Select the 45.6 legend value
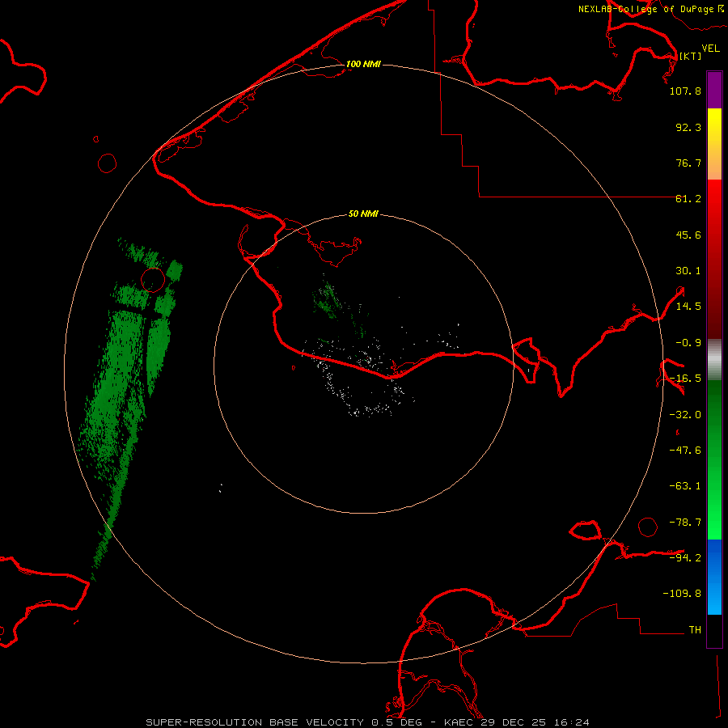Viewport: 728px width, 728px height. pyautogui.click(x=688, y=235)
